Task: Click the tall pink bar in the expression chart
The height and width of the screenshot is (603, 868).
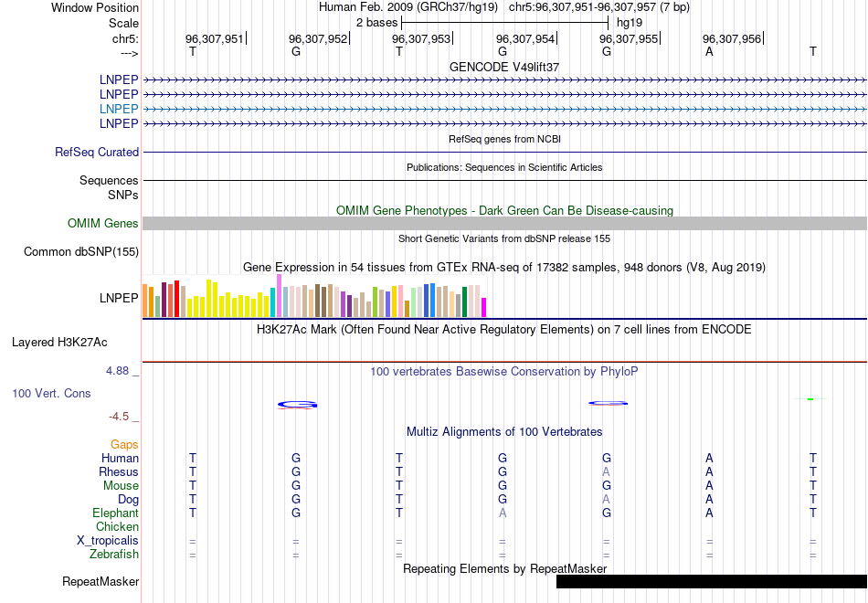Action: click(280, 296)
